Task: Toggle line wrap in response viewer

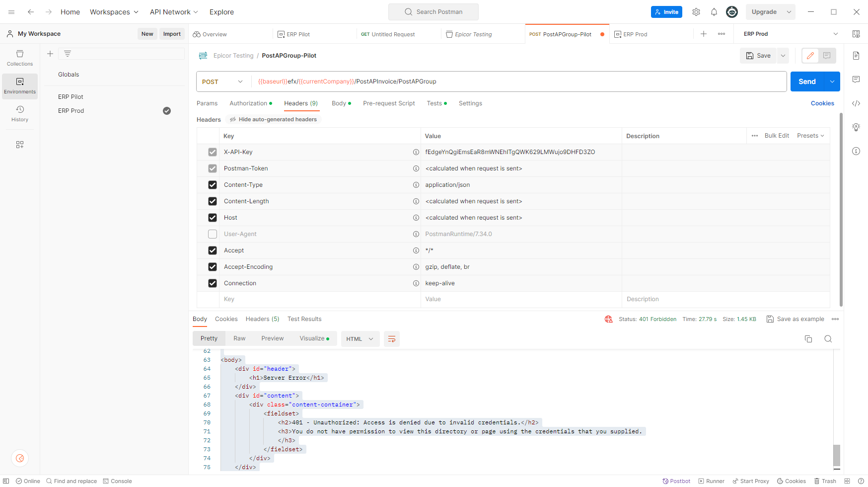Action: 392,339
